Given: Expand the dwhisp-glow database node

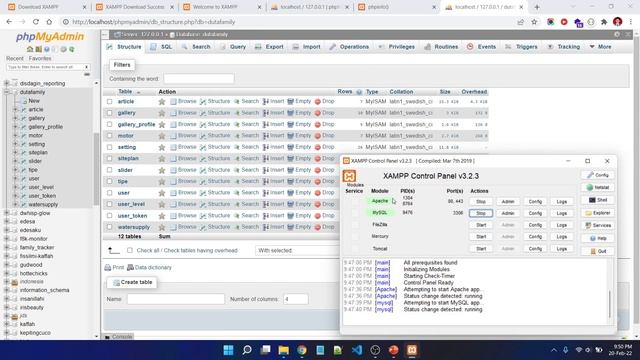Looking at the screenshot, I should pyautogui.click(x=7, y=213).
